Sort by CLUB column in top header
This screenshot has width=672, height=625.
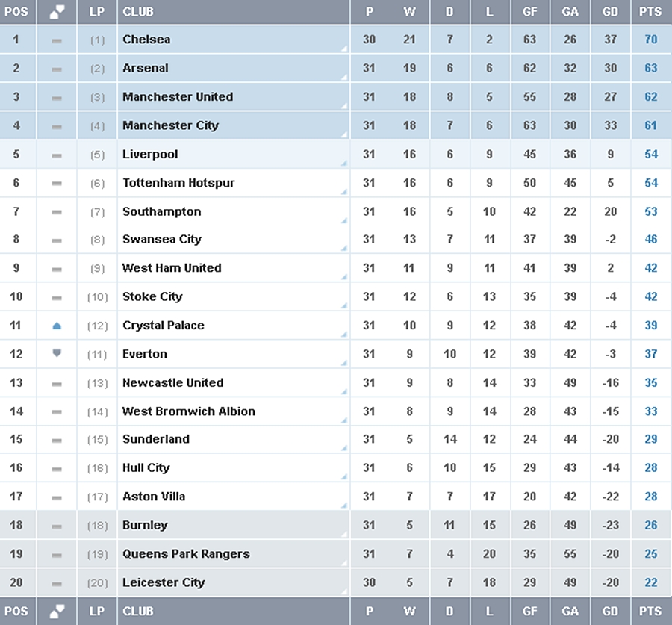[x=138, y=12]
